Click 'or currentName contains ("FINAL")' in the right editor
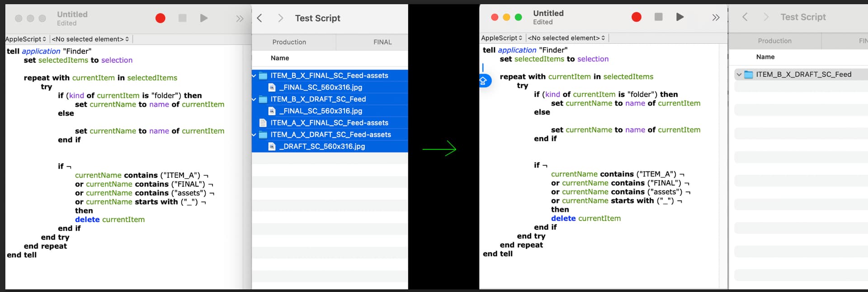This screenshot has height=292, width=868. (616, 183)
